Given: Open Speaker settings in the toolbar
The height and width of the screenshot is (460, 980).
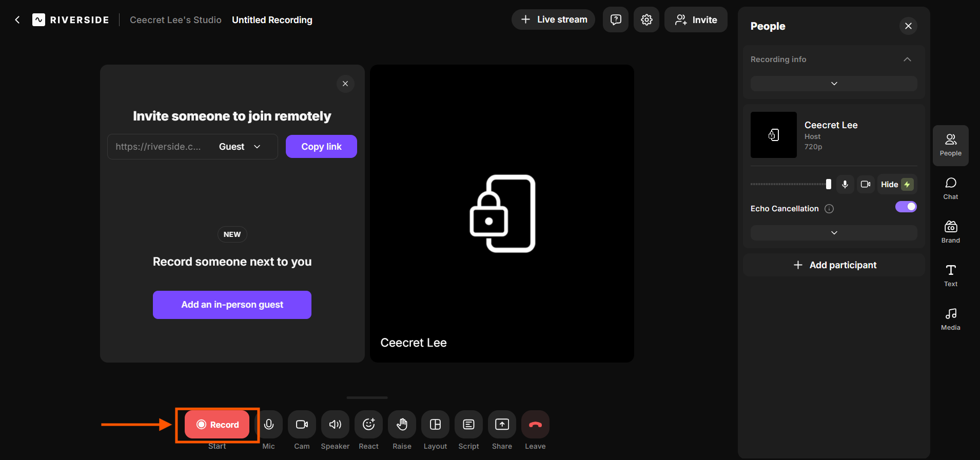Looking at the screenshot, I should (x=335, y=425).
